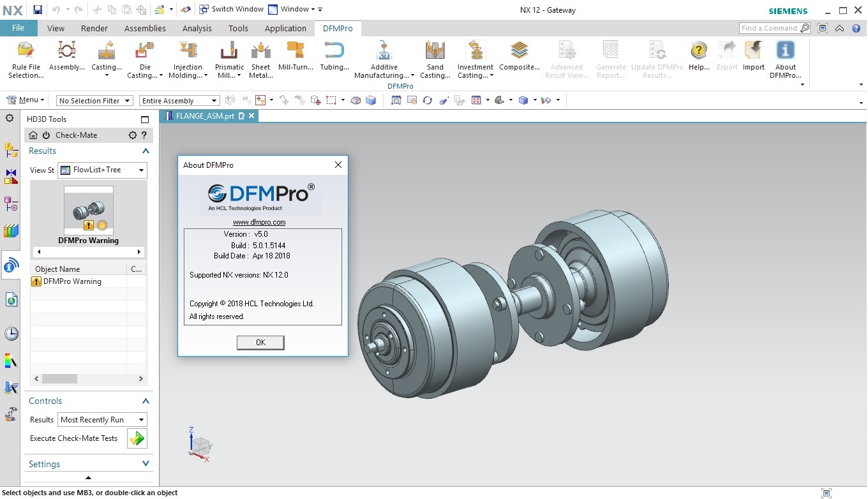
Task: Launch the Assembly DFMPro analysis
Action: [x=66, y=56]
